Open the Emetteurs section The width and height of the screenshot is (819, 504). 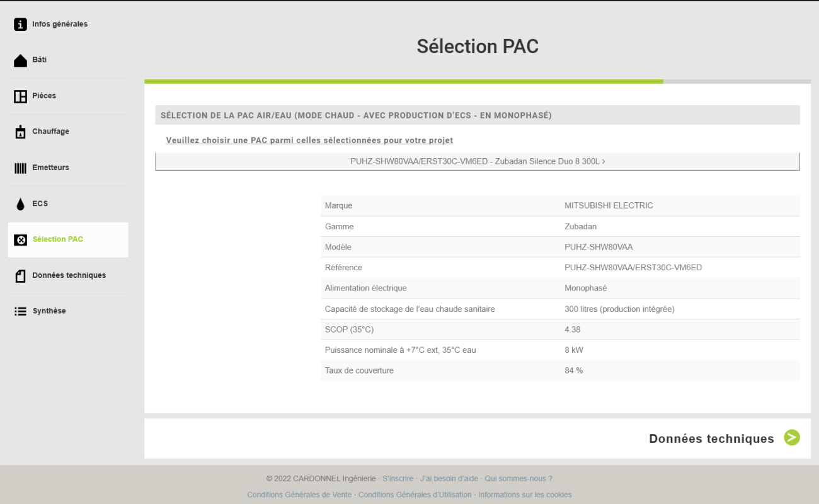68,168
